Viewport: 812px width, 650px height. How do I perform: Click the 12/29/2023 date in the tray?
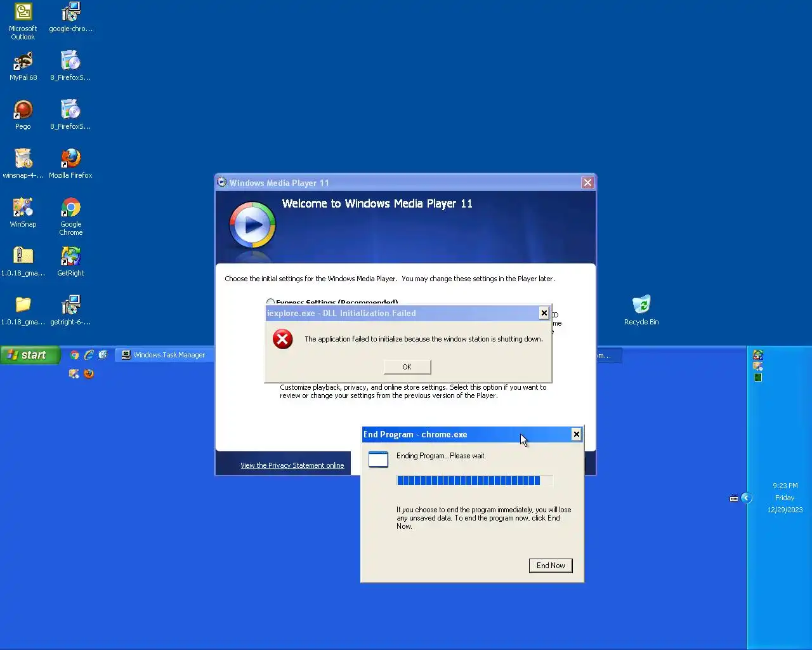[785, 510]
